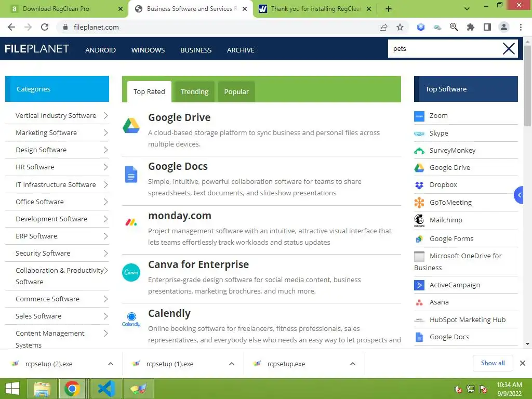Open the WINDOWS menu item
Screen dimensions: 532x399
(x=148, y=50)
